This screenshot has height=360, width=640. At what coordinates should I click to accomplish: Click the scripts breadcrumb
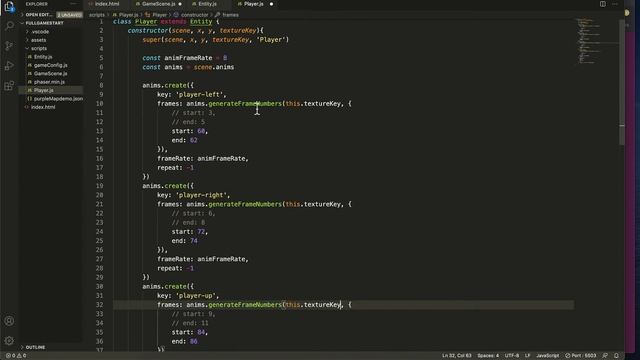pos(97,15)
